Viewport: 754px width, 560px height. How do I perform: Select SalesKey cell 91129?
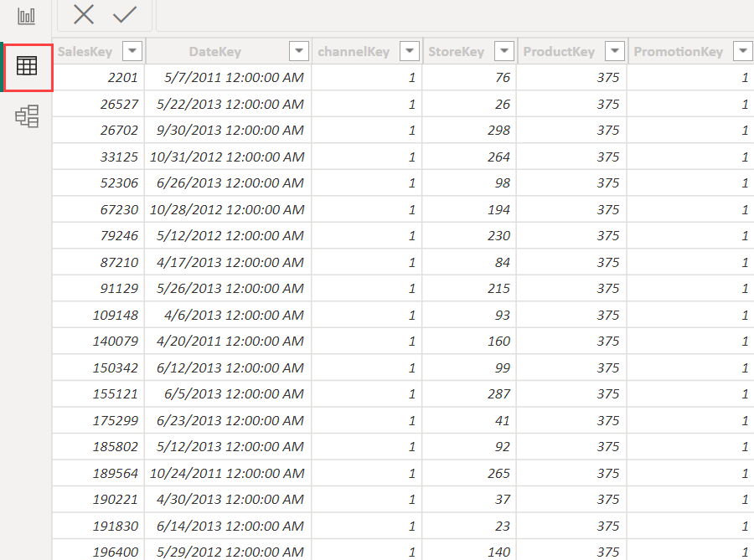(x=99, y=288)
